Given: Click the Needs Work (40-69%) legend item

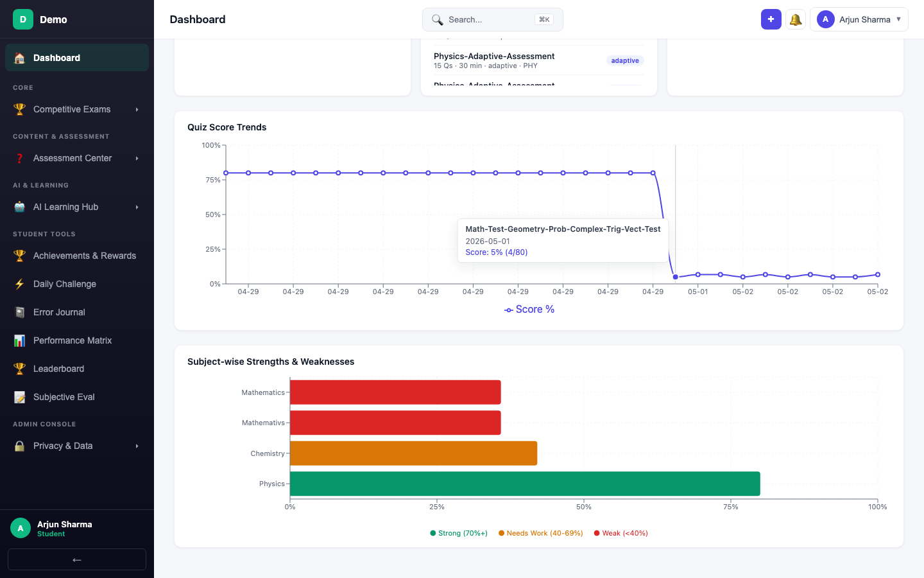Looking at the screenshot, I should point(541,533).
